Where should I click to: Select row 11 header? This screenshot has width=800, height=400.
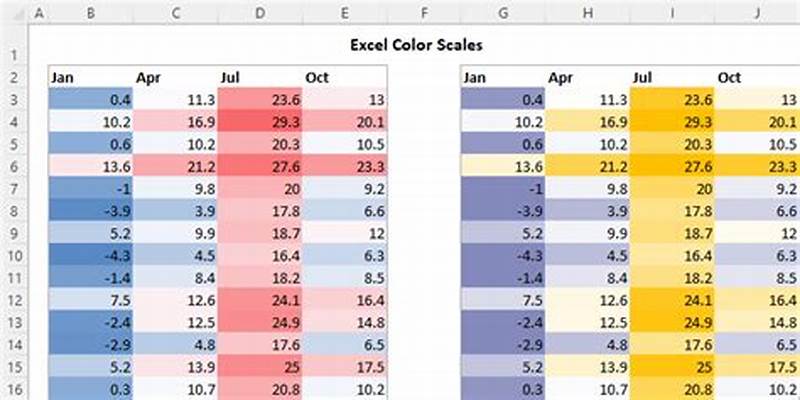tap(14, 278)
